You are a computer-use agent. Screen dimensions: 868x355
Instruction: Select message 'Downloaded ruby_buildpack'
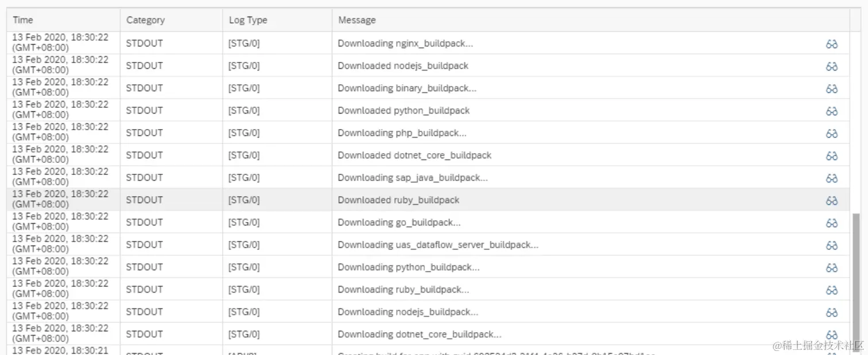(x=398, y=200)
